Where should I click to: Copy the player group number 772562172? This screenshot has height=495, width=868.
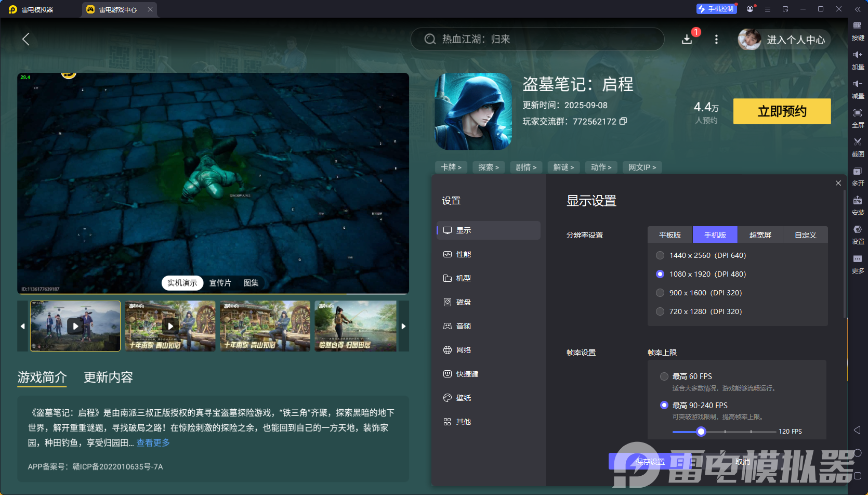(x=623, y=121)
